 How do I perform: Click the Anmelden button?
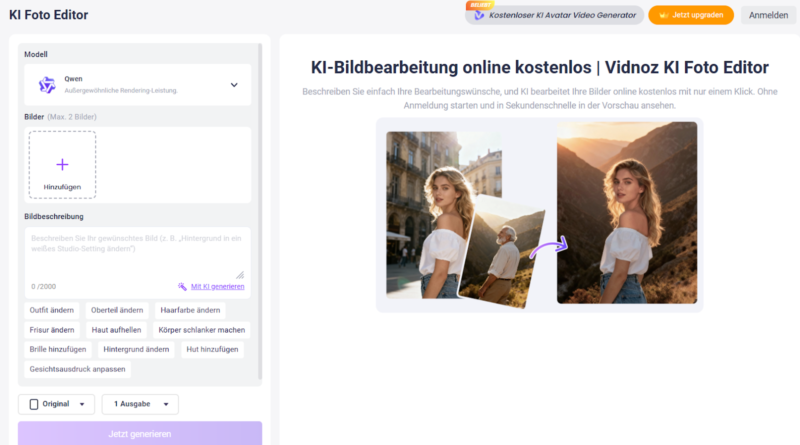point(768,15)
